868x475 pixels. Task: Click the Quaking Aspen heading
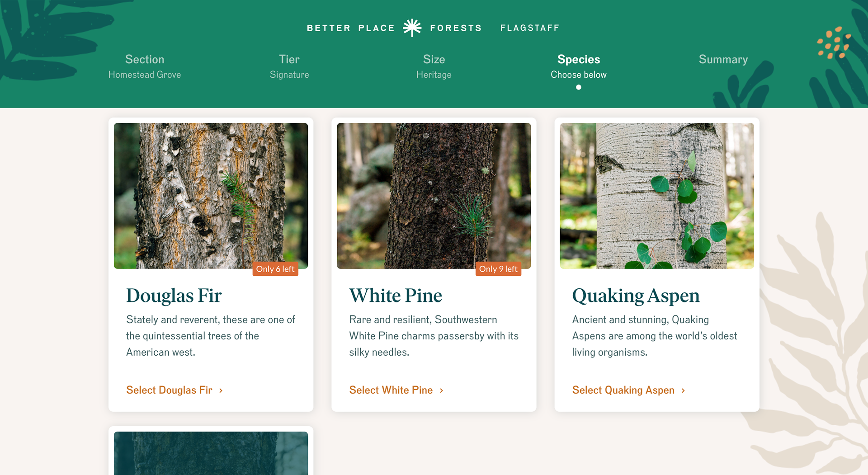(x=636, y=296)
